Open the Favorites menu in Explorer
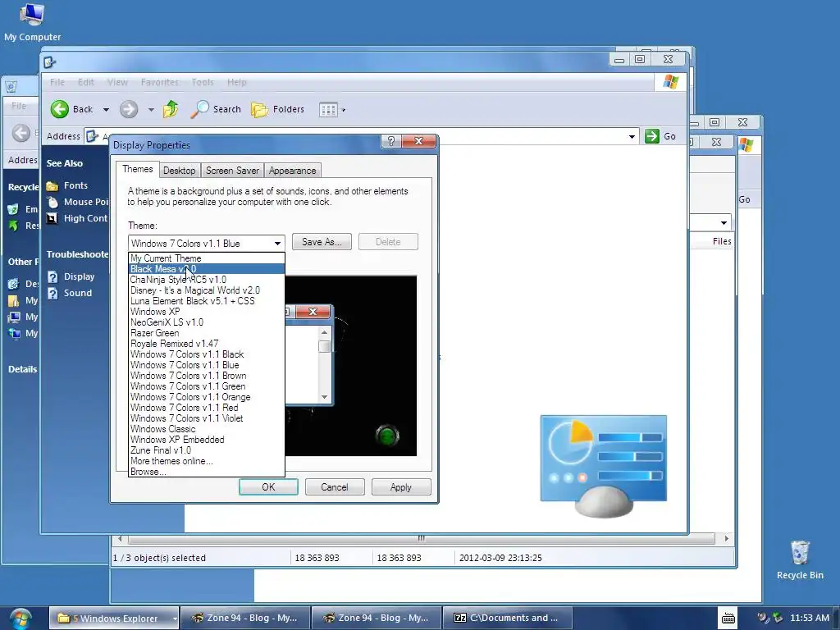The image size is (840, 630). pyautogui.click(x=160, y=83)
